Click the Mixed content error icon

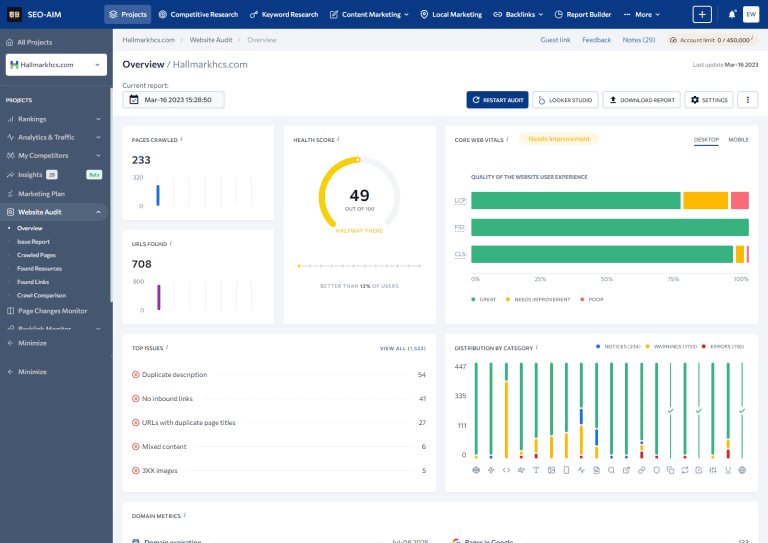[x=136, y=447]
